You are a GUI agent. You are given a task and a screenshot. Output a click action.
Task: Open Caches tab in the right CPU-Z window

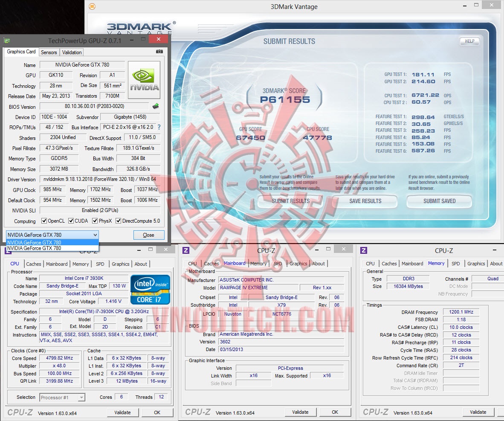pyautogui.click(x=389, y=264)
